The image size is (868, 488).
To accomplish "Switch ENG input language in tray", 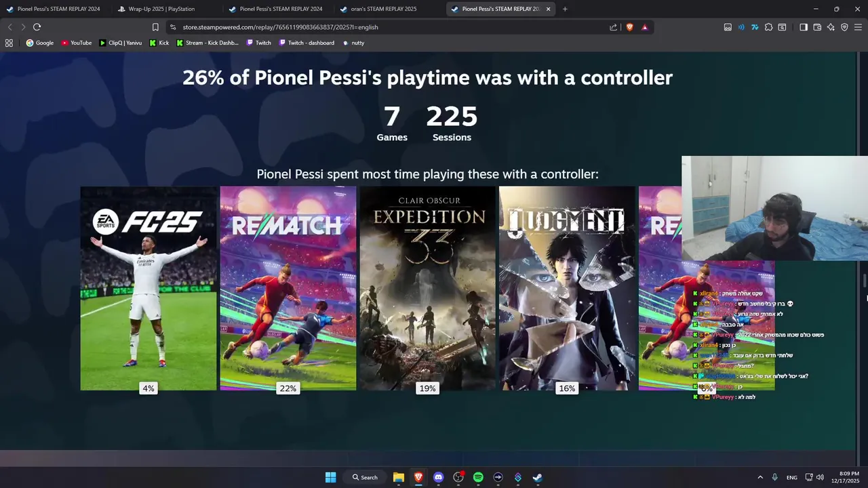I will [792, 477].
